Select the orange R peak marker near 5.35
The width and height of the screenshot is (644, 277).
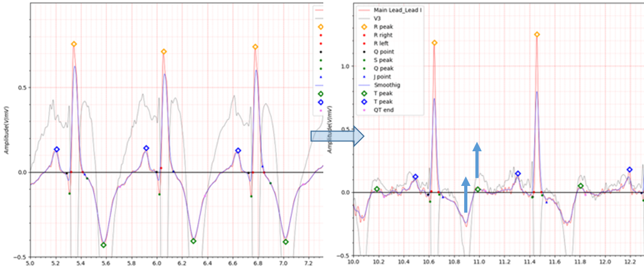pos(74,44)
